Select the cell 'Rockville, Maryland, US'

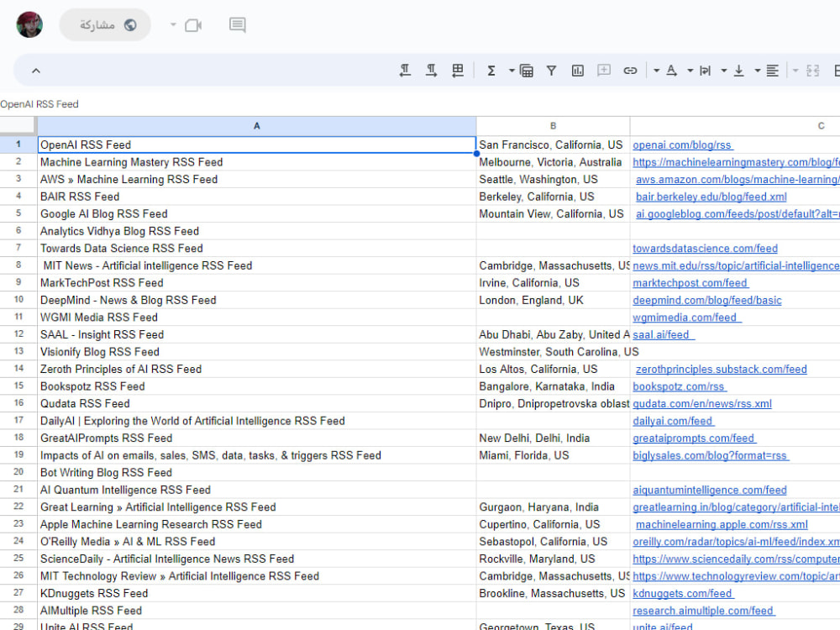(553, 559)
